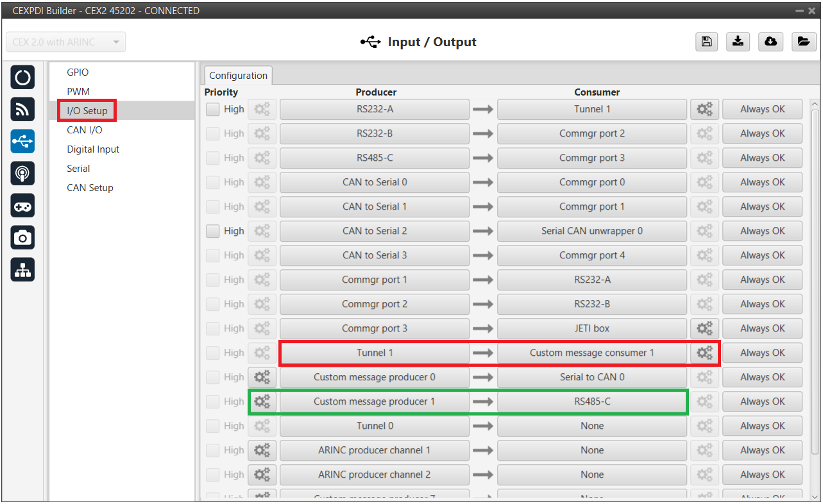Open gear settings for Custom message consumer 1
Viewport: 823px width, 504px height.
pyautogui.click(x=704, y=353)
